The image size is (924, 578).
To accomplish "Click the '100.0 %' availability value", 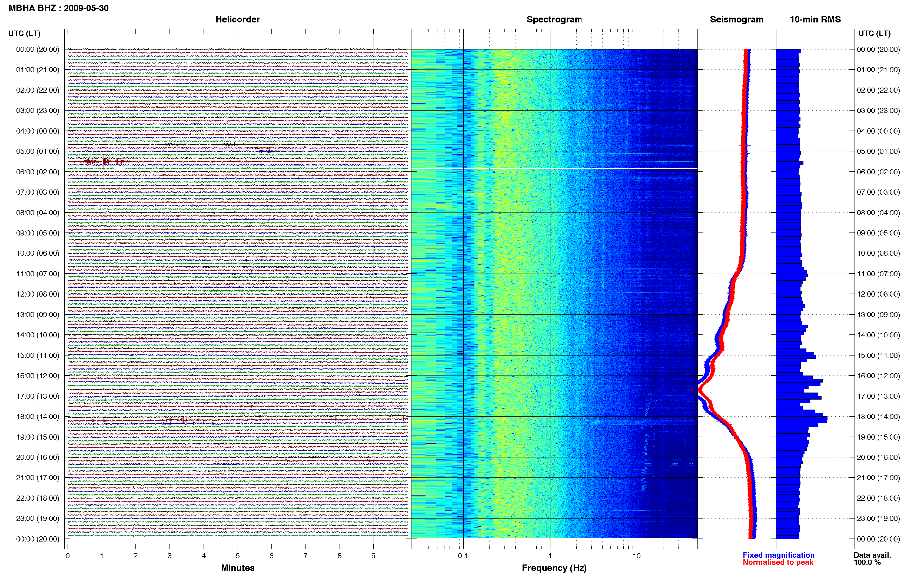I will pyautogui.click(x=867, y=562).
